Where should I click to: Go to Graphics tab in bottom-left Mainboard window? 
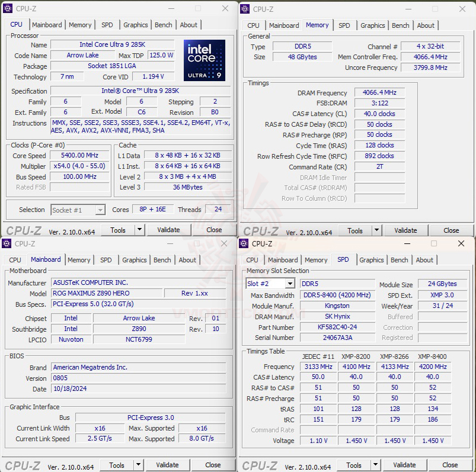pyautogui.click(x=134, y=260)
